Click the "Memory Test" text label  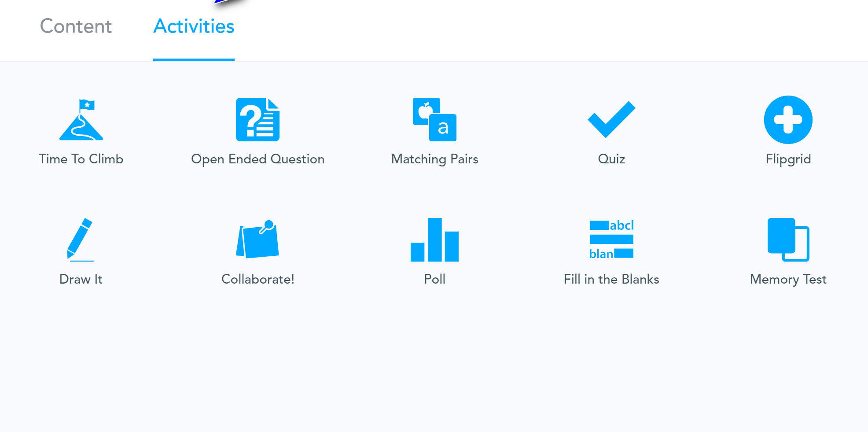pyautogui.click(x=788, y=279)
